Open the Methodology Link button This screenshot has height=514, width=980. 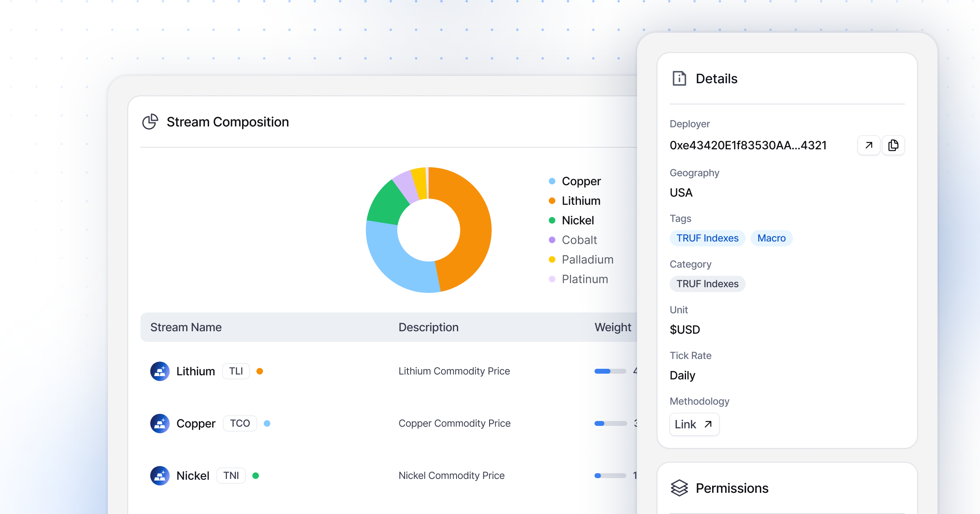pyautogui.click(x=694, y=424)
